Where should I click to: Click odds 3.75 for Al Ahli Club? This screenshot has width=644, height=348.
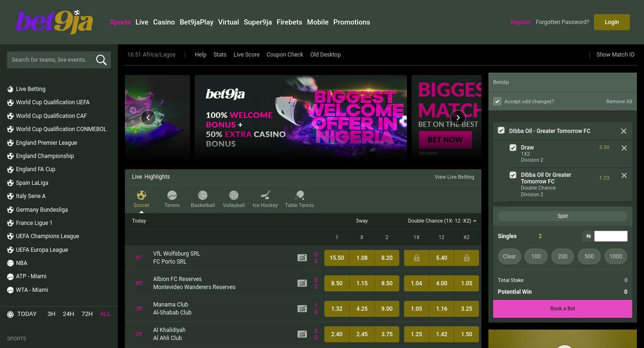(387, 334)
